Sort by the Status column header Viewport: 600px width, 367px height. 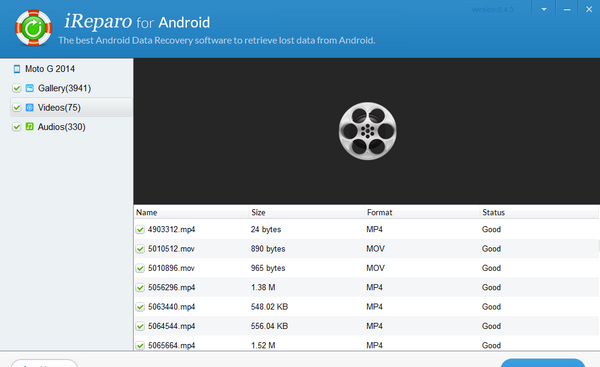[x=493, y=212]
